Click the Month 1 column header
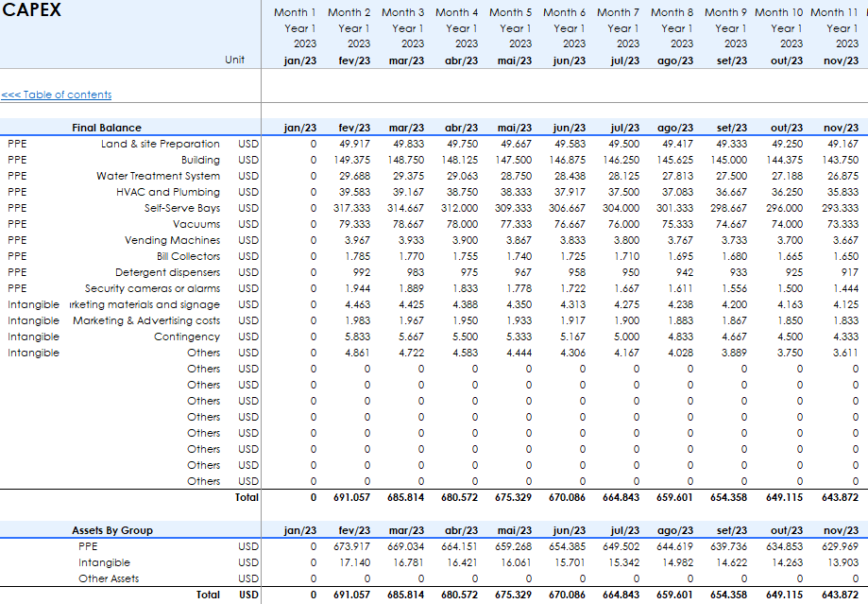The width and height of the screenshot is (868, 604). coord(295,12)
